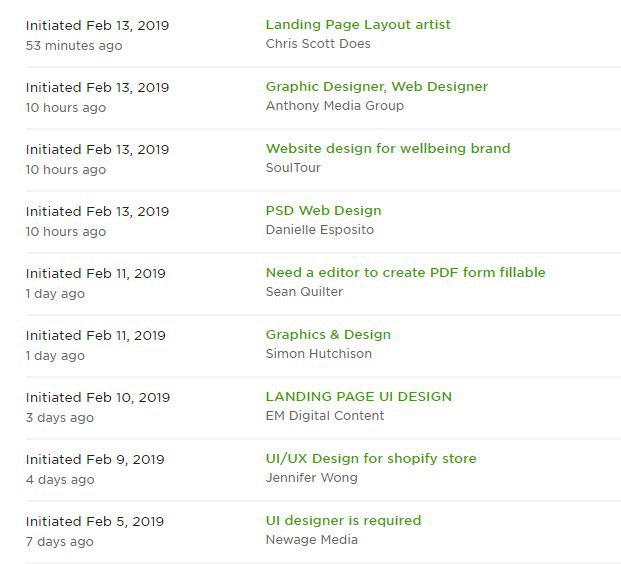
Task: Open the Landing Page Layout artist job
Action: coord(358,25)
